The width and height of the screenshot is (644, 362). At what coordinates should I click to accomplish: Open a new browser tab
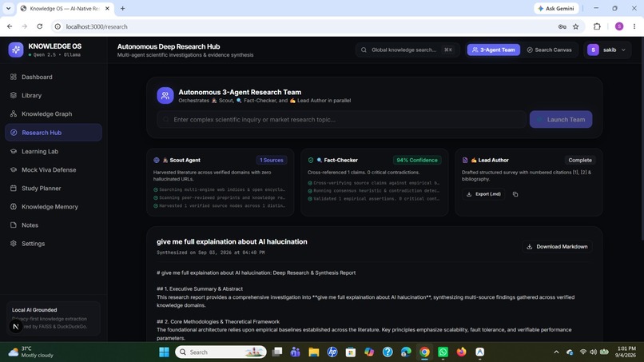tap(122, 8)
